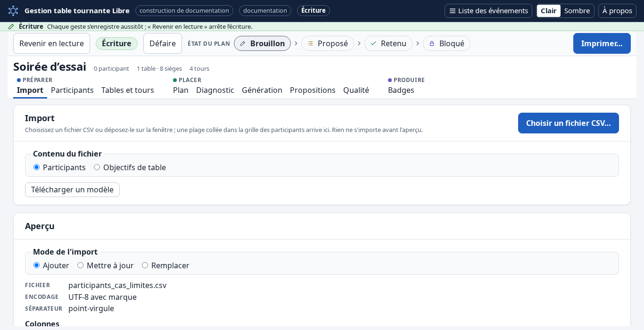Click the green Écriture badge beside Défaire
This screenshot has height=330, width=644.
[116, 43]
